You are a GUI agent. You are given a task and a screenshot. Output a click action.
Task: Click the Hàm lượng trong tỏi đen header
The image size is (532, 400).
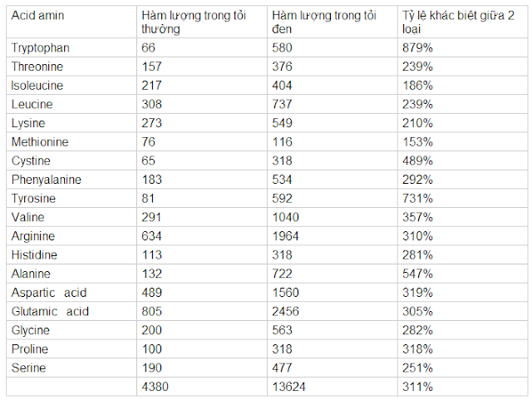point(324,22)
